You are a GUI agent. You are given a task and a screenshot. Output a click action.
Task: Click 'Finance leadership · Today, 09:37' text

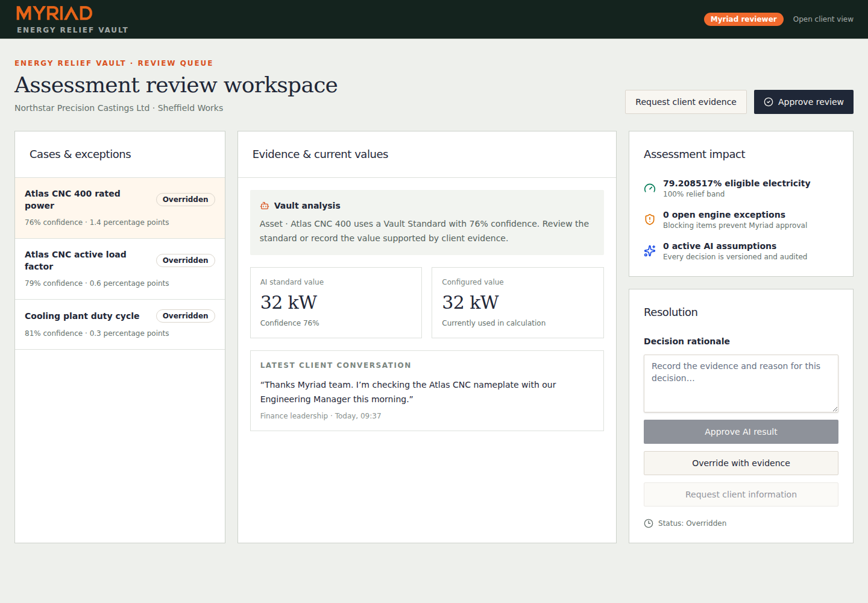321,416
